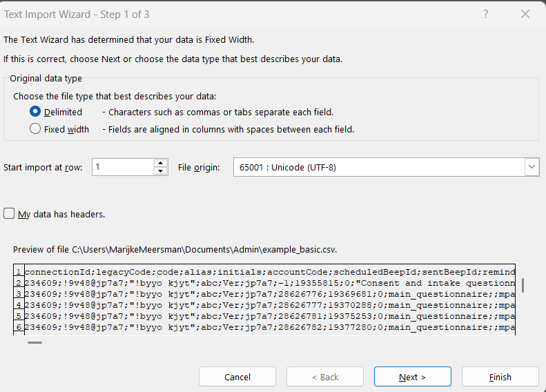Click the Start import at row field
Viewport: 546px width, 392px height.
122,167
